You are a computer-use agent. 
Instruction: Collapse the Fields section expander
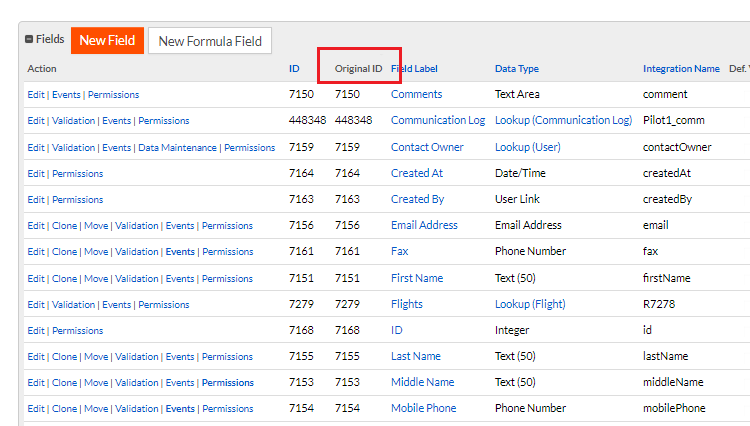pyautogui.click(x=29, y=40)
